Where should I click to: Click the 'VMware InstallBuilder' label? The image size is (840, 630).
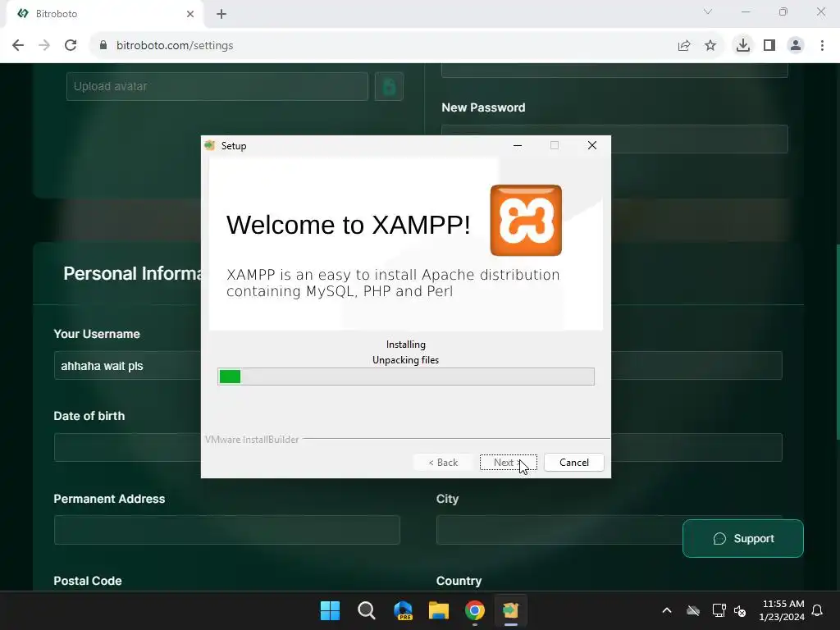click(252, 440)
